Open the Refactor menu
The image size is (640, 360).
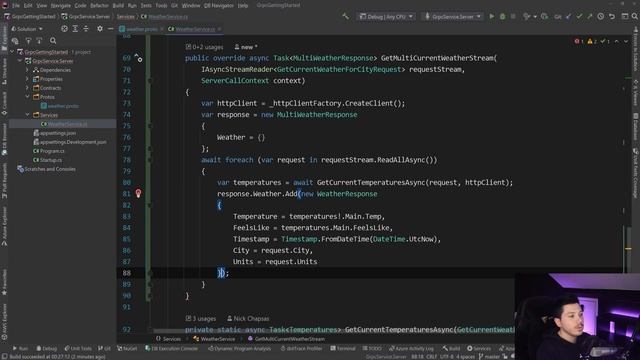pyautogui.click(x=99, y=6)
